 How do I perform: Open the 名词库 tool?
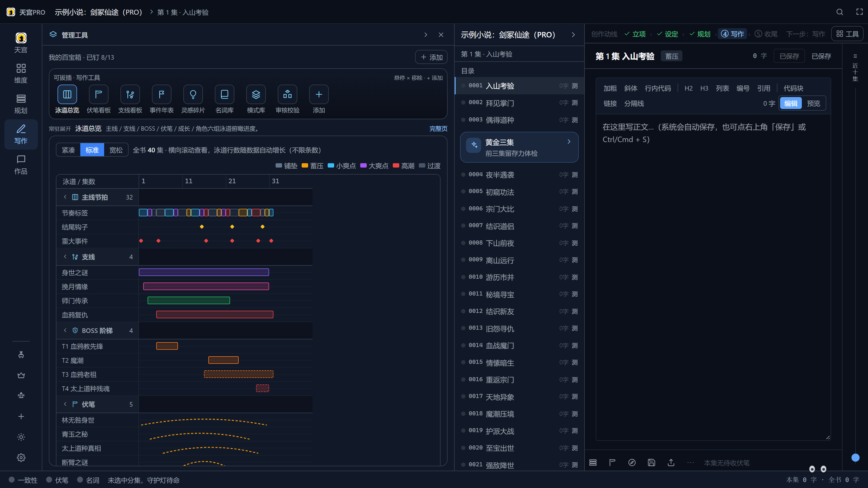(224, 94)
